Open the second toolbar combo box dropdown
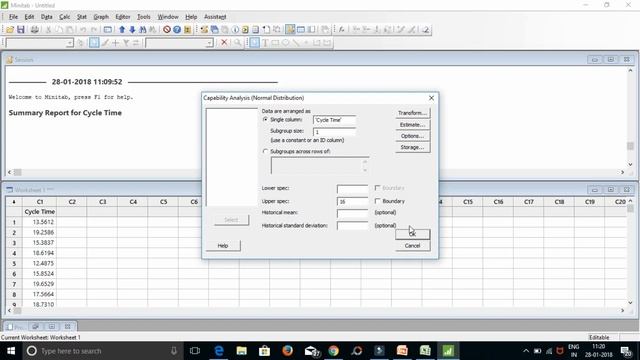Image resolution: width=640 pixels, height=360 pixels. (209, 42)
